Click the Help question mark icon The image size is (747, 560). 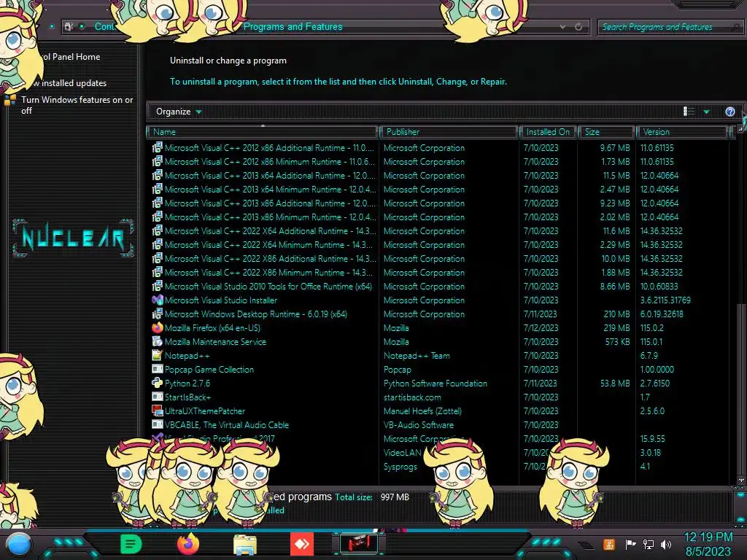(729, 112)
